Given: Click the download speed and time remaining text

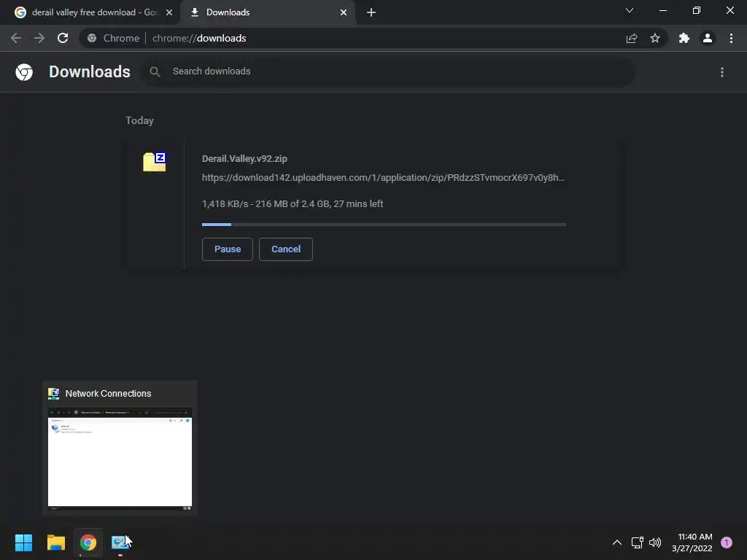Looking at the screenshot, I should pyautogui.click(x=293, y=204).
